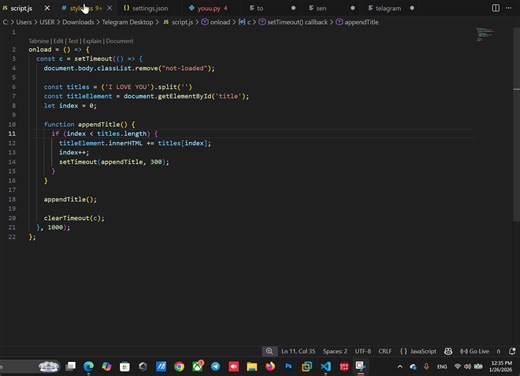Click the Tabnine code lens link
Image resolution: width=520 pixels, height=376 pixels.
tap(39, 41)
